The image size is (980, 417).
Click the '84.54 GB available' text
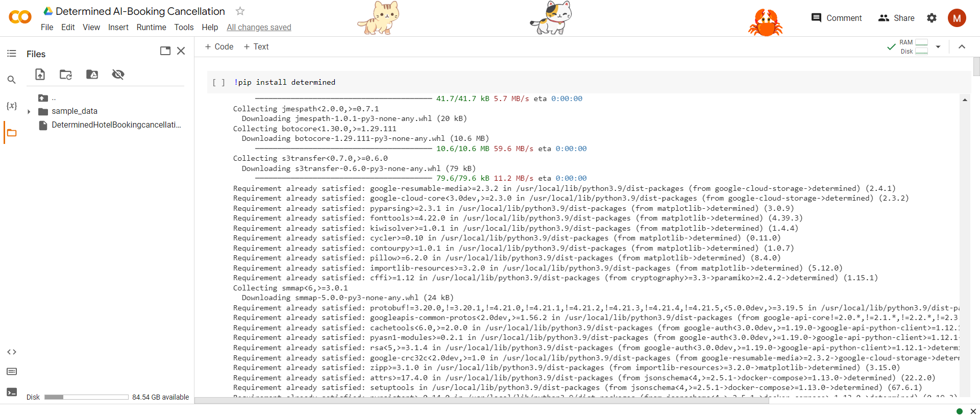[160, 397]
